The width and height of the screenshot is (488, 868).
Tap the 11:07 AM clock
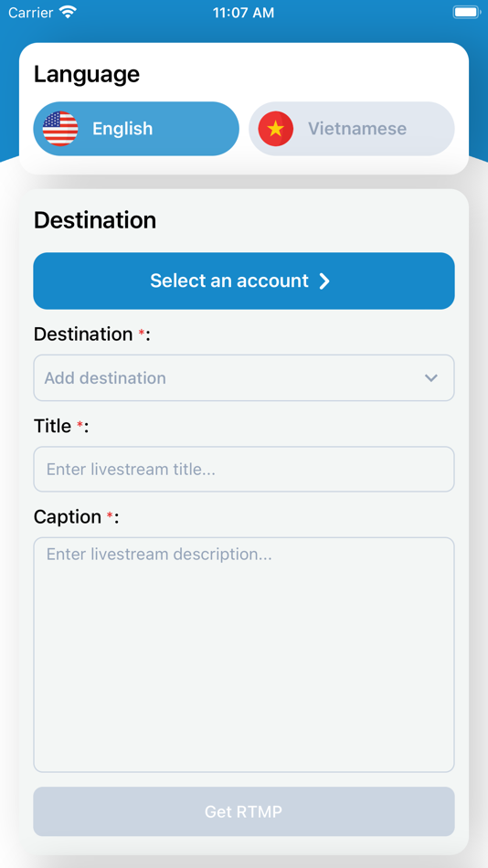(244, 12)
